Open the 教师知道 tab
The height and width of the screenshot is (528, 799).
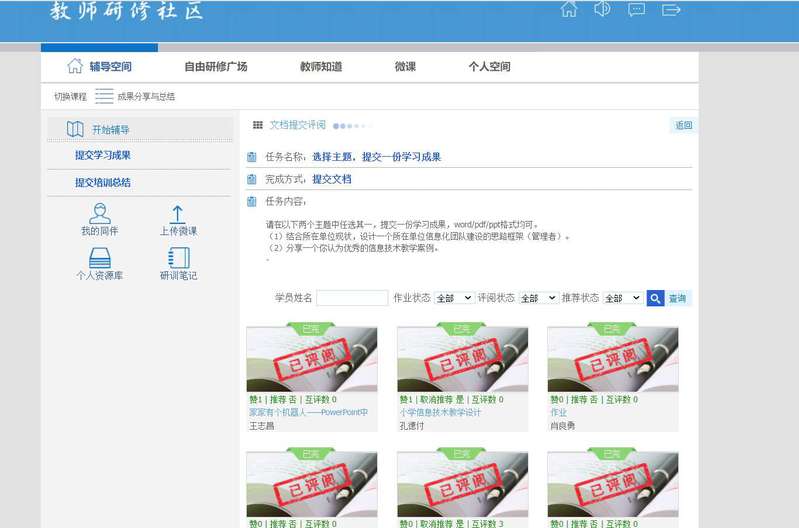[321, 66]
